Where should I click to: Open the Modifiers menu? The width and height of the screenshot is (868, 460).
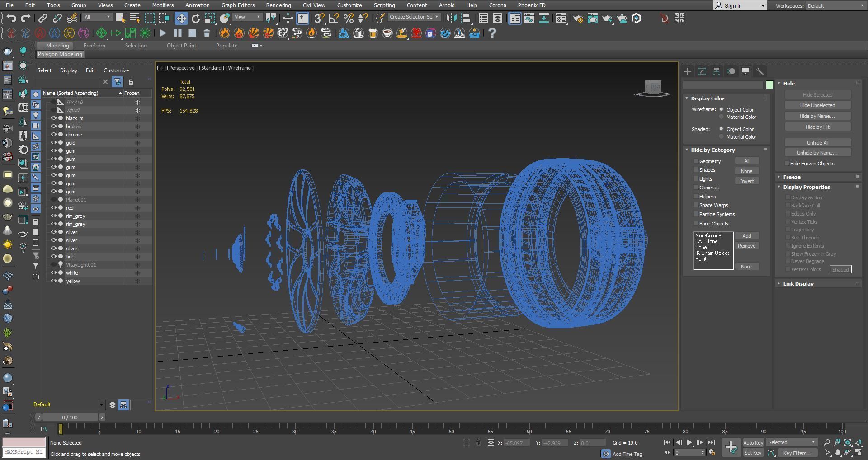coord(163,5)
